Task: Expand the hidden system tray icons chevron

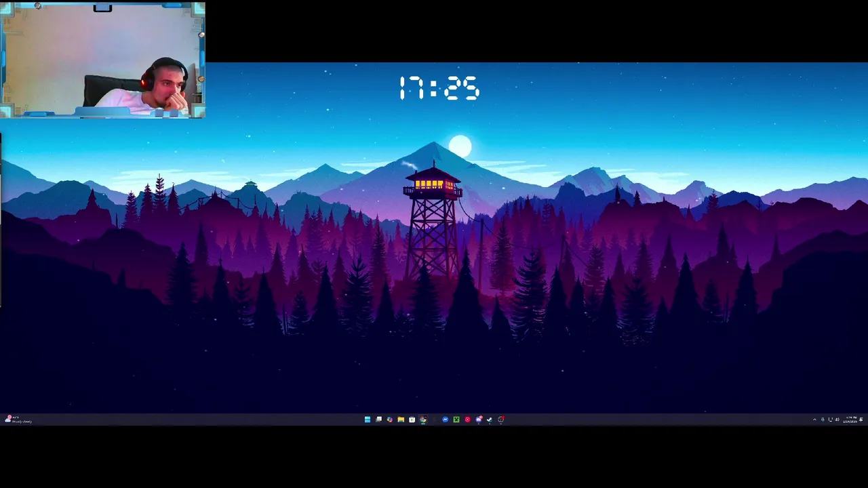Action: pyautogui.click(x=814, y=420)
